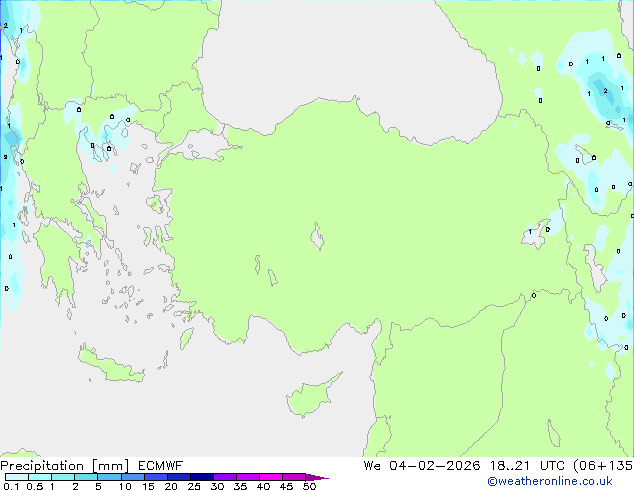Click the above-50 mm arrow of the legend

[x=317, y=477]
